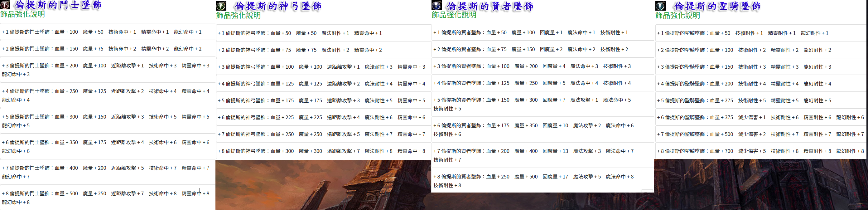Screen dimensions: 868x210
Task: Click the title 倫提斯的賢者墜飾
Action: pos(490,6)
